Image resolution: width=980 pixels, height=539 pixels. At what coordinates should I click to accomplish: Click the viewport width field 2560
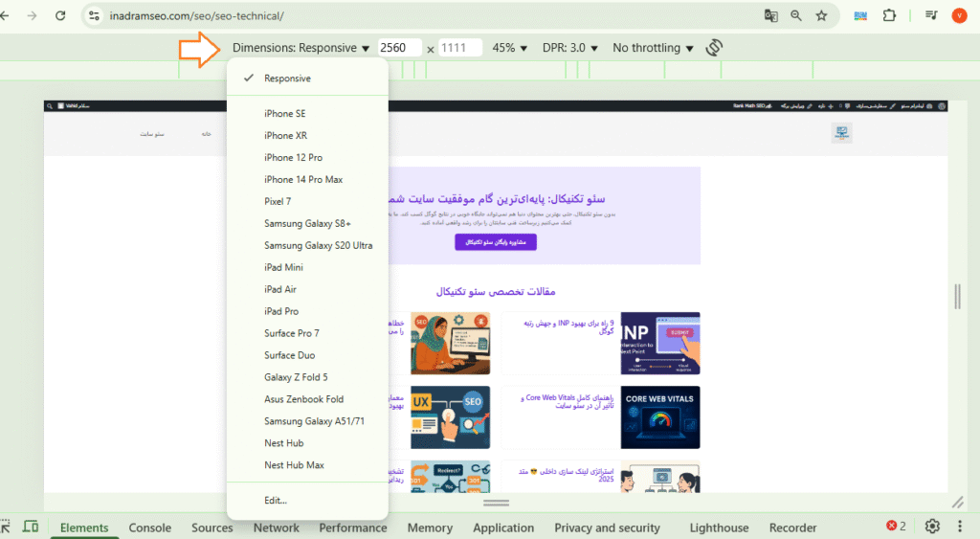(399, 48)
